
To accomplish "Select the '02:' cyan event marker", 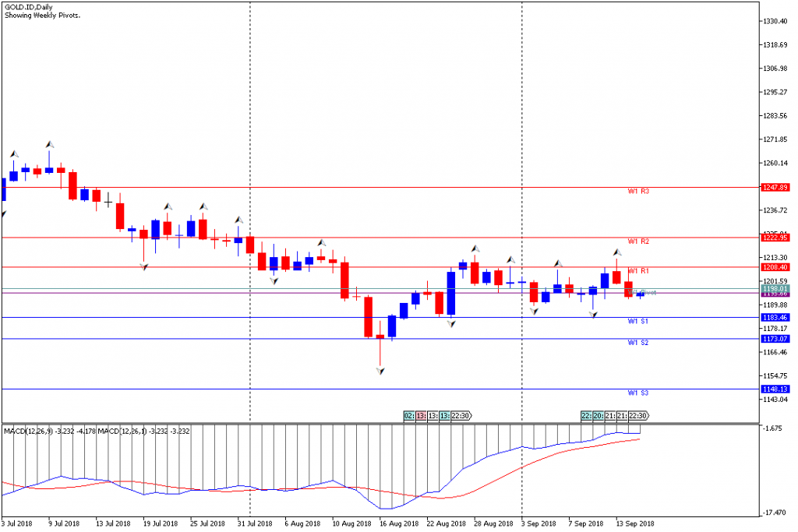I will (x=409, y=416).
